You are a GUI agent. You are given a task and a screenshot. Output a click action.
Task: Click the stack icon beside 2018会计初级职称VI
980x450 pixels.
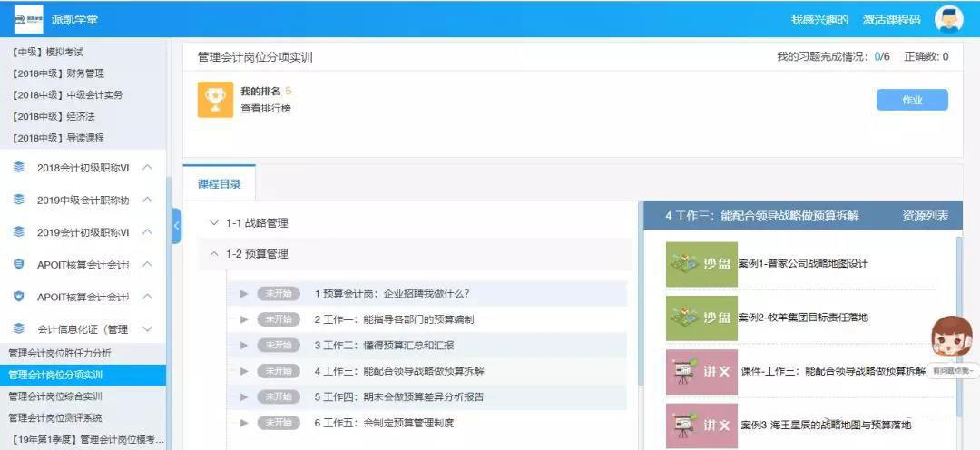click(x=19, y=168)
